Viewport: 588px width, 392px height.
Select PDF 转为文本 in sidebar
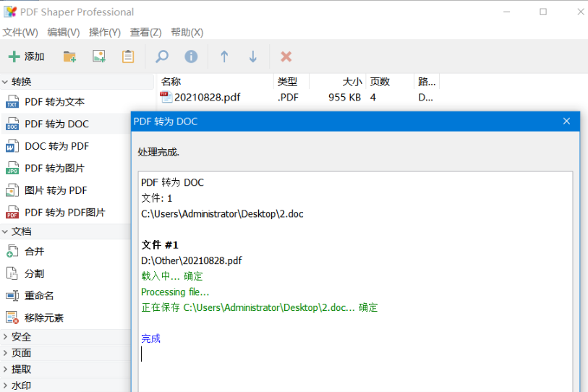(x=55, y=102)
